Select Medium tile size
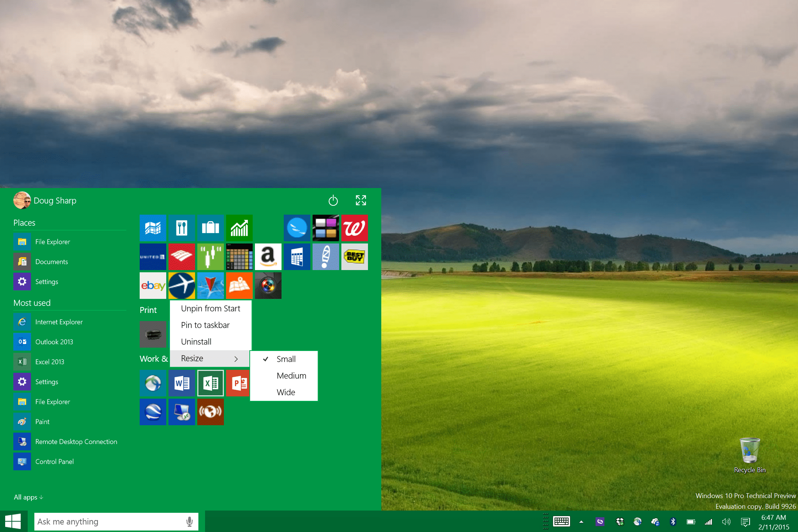The image size is (798, 532). point(284,376)
